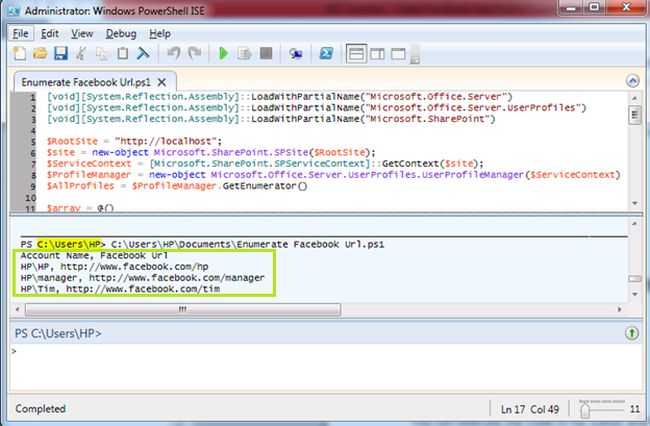
Task: Click code line 6 $site new-object statement
Action: tap(211, 152)
